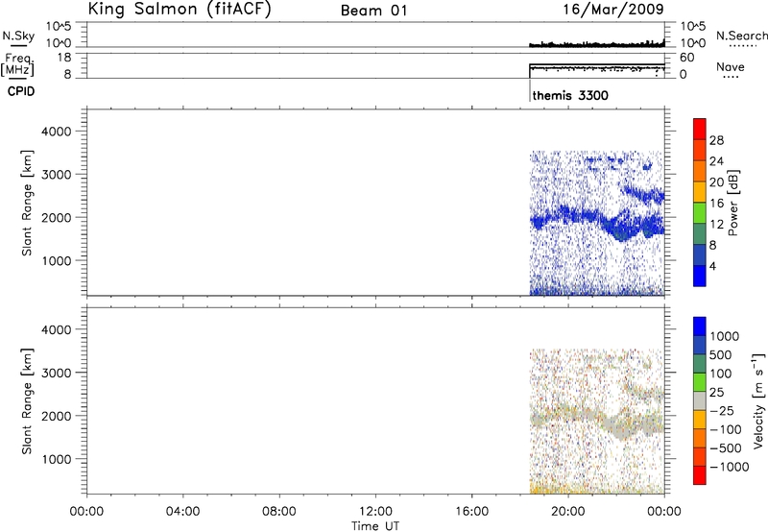Click the '08:00' time axis label
This screenshot has width=768, height=532.
[279, 512]
